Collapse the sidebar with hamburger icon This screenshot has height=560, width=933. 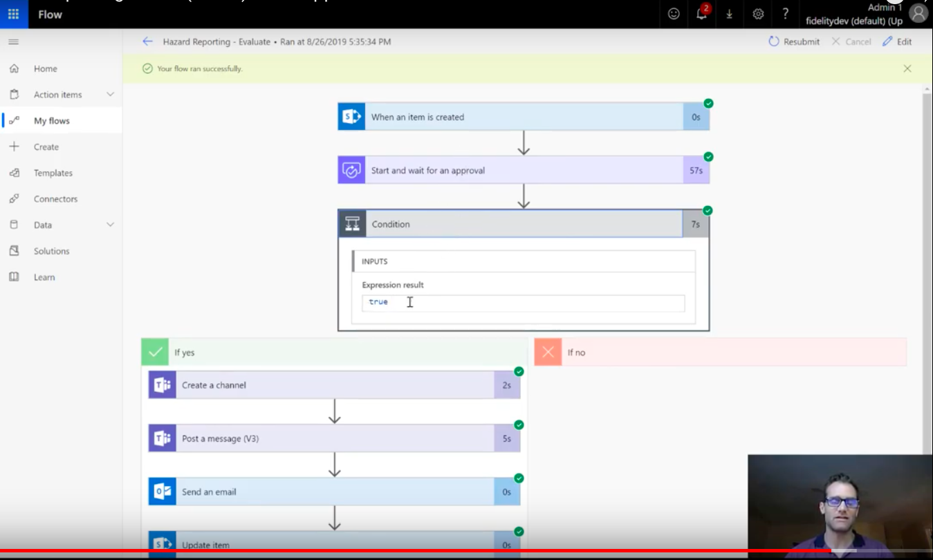(14, 42)
